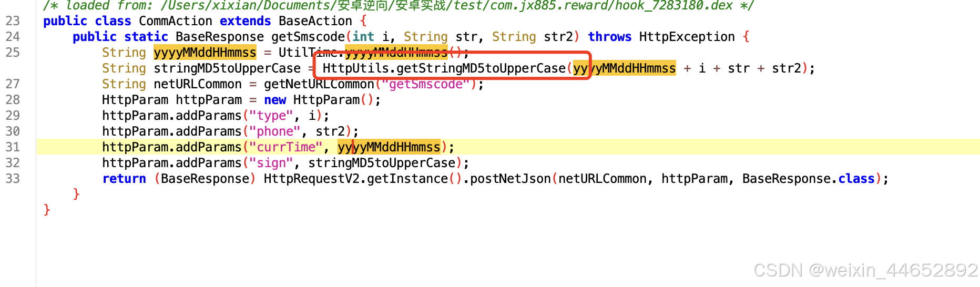This screenshot has height=287, width=980.
Task: Click the "currTime" string literal
Action: [286, 147]
